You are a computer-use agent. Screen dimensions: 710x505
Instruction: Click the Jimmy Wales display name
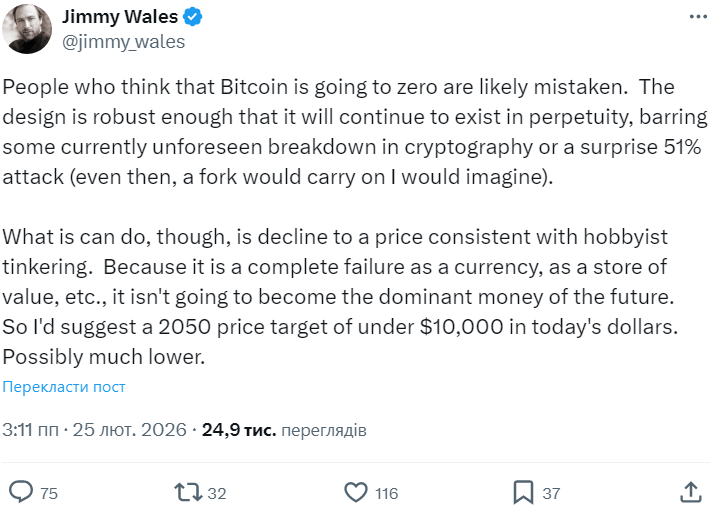(118, 18)
